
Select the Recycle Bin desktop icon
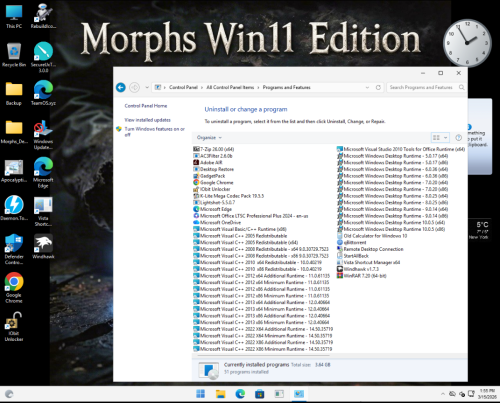(x=14, y=55)
